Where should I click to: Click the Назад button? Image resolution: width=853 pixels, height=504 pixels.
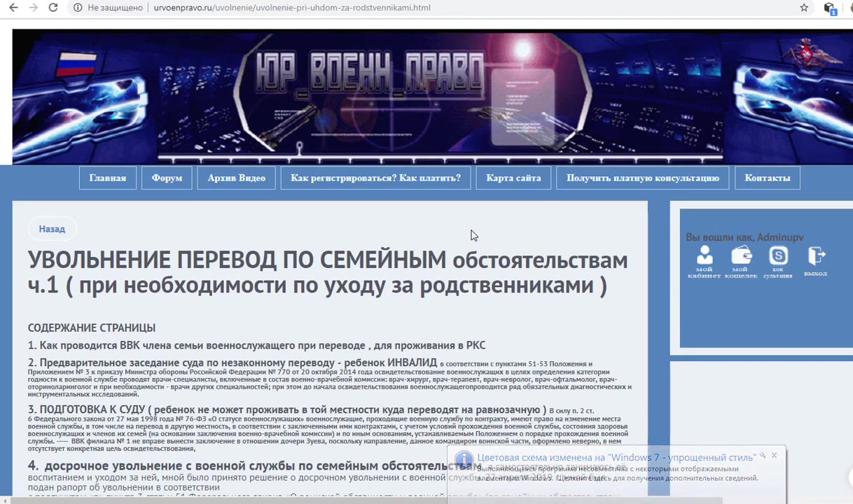(52, 229)
